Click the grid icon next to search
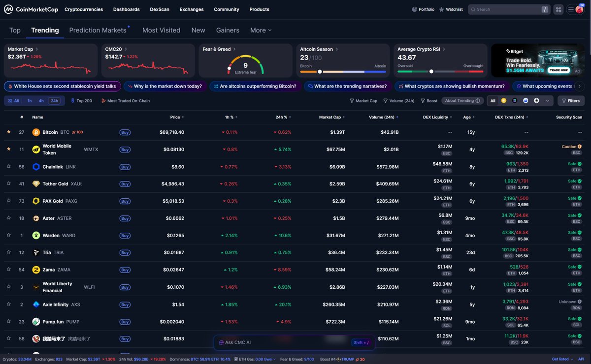591x364 pixels. (558, 9)
